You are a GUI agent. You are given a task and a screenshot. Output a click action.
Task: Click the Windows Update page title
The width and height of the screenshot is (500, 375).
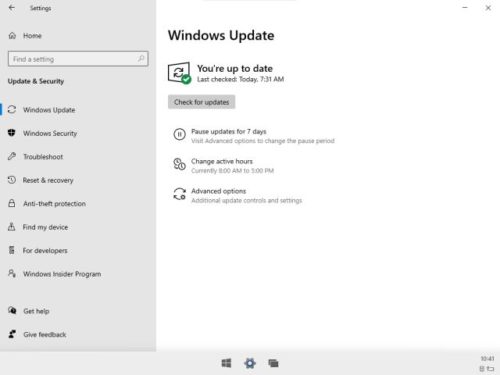(x=221, y=35)
